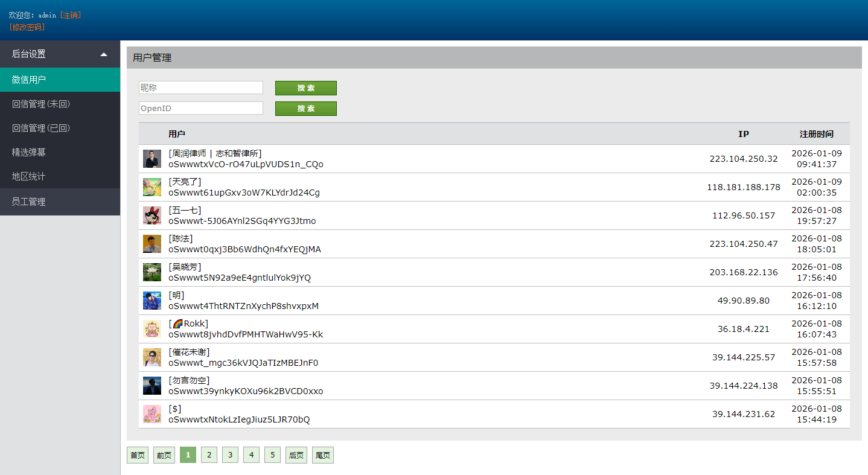Focus the OpenID search field

200,108
